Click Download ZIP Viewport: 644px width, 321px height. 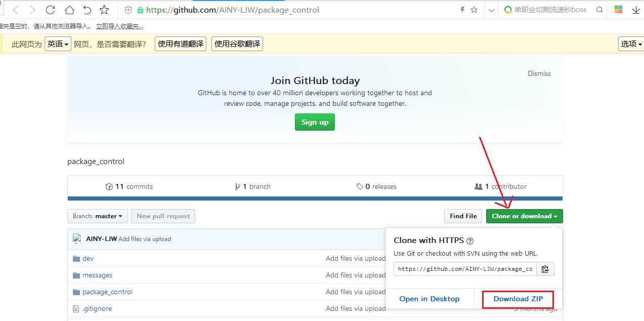[x=518, y=299]
